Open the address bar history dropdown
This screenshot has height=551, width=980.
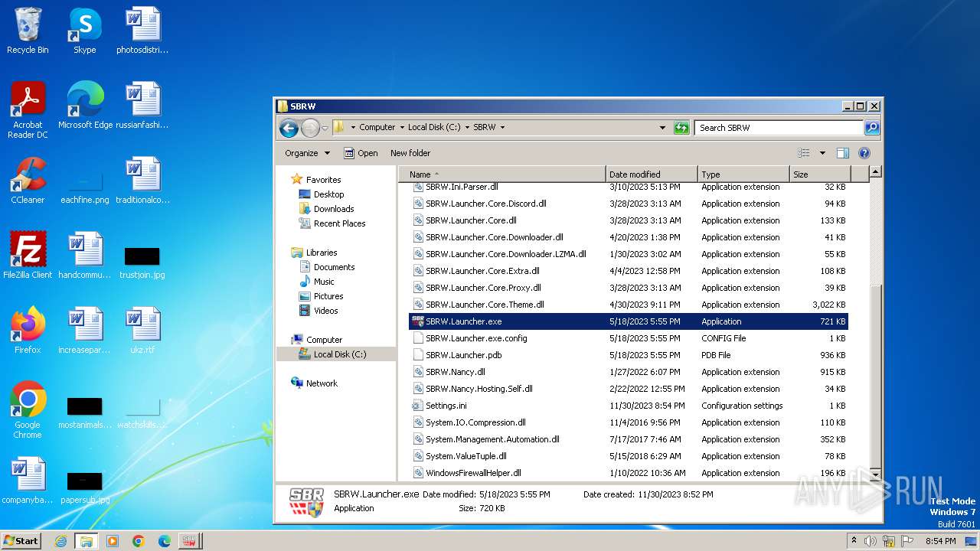(662, 128)
